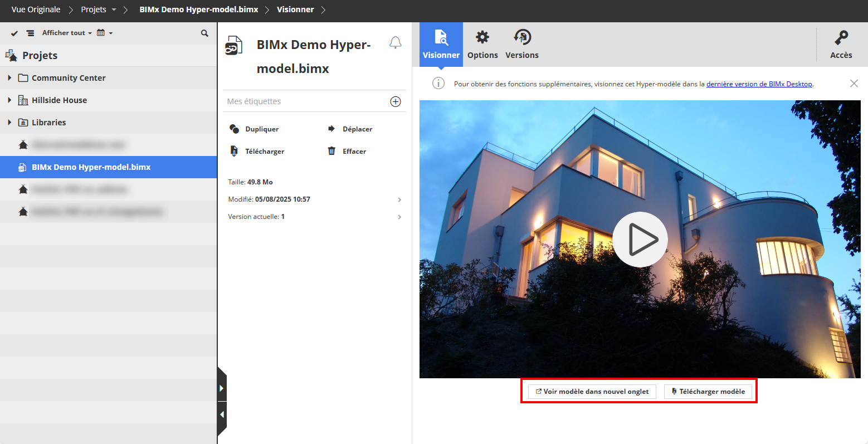Switch to the Versions tab
The height and width of the screenshot is (444, 868).
click(x=522, y=45)
